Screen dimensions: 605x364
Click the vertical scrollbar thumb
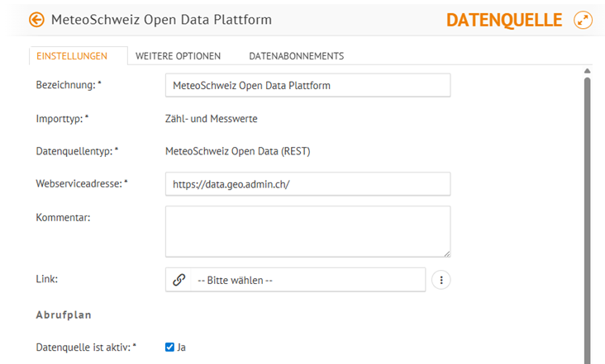coord(588,220)
